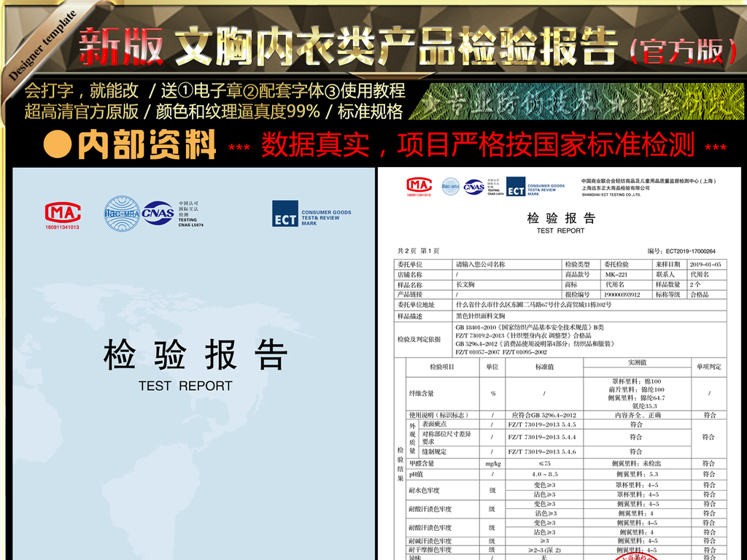Click the pH standard range 4.0～8.5
The height and width of the screenshot is (560, 747).
tap(544, 474)
